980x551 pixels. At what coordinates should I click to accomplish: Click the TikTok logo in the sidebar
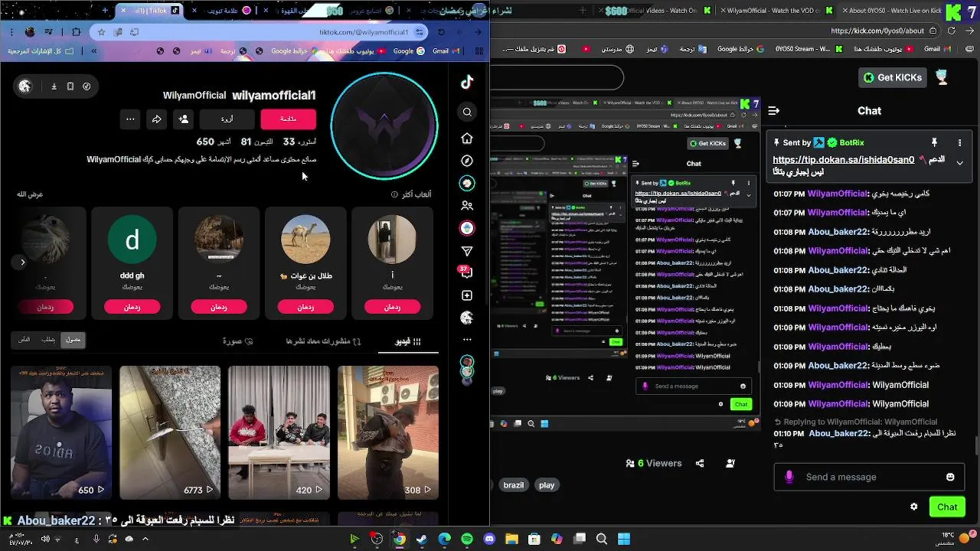tap(467, 83)
